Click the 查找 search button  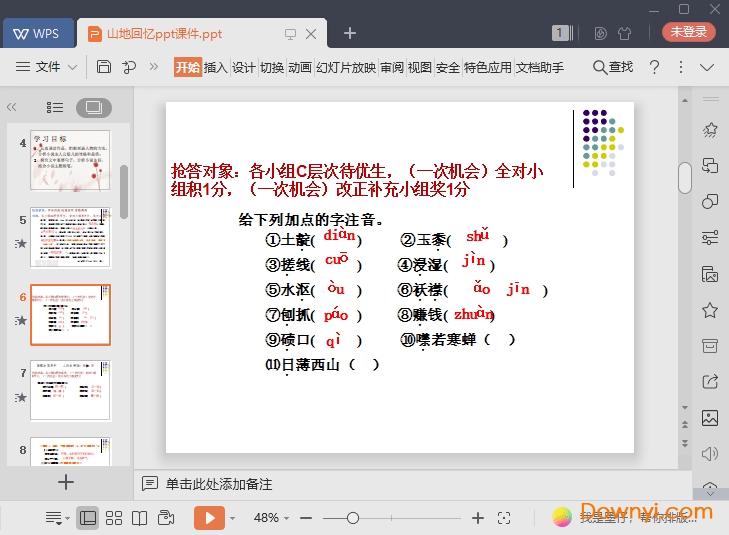(x=613, y=67)
